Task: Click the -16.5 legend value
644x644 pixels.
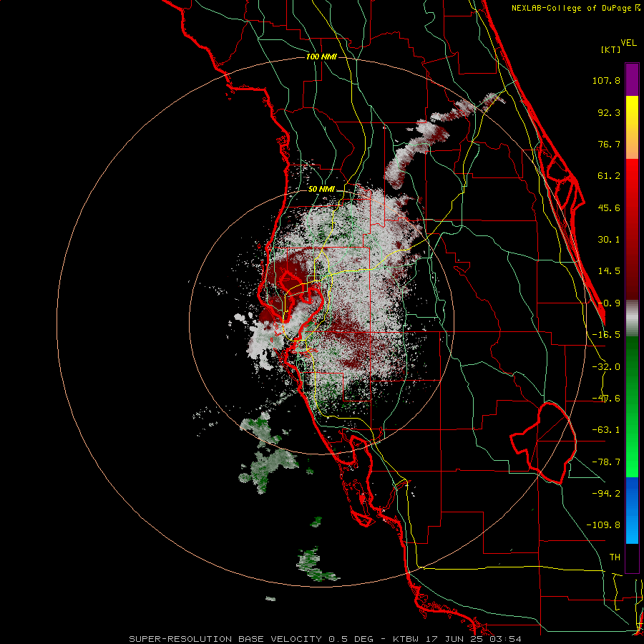Action: tap(606, 335)
